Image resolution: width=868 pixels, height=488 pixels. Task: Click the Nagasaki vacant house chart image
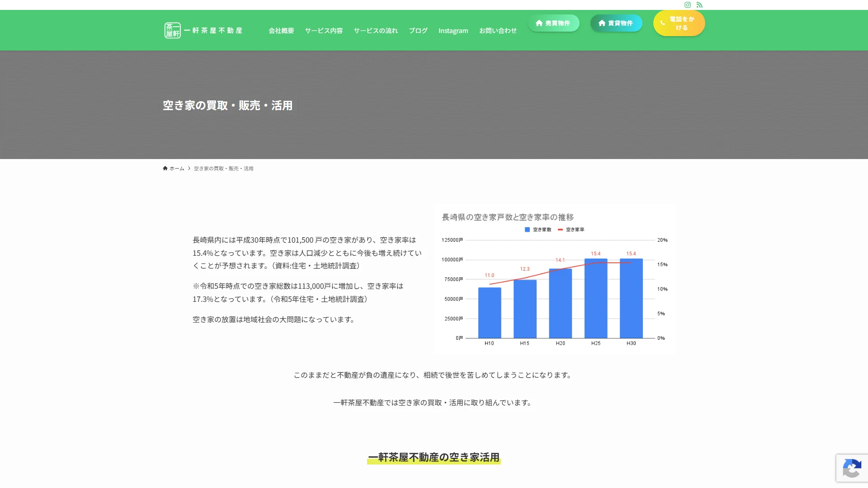point(555,278)
